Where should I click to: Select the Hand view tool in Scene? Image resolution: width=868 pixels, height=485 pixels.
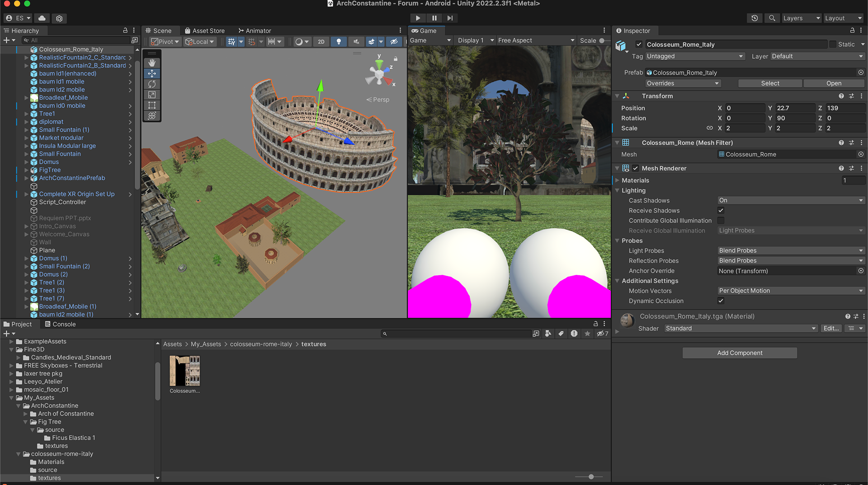click(x=152, y=63)
